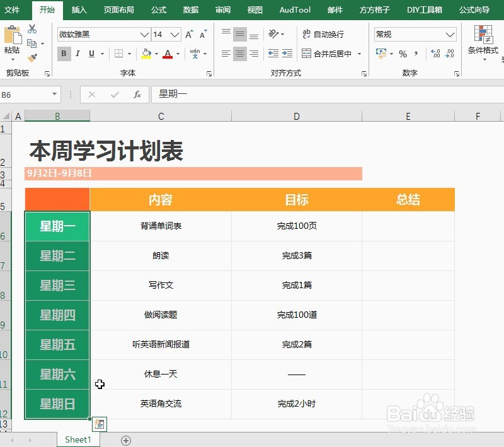Apply bold formatting to the selection
504x447 pixels.
63,54
